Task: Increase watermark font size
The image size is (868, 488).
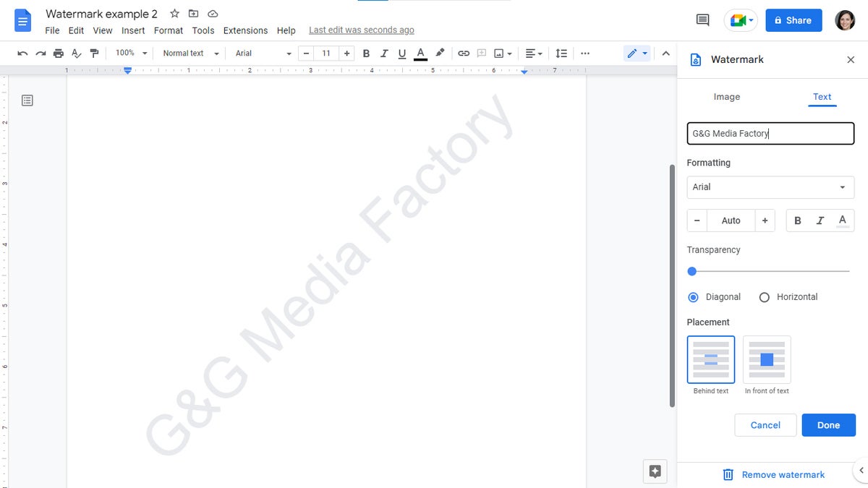Action: tap(765, 221)
